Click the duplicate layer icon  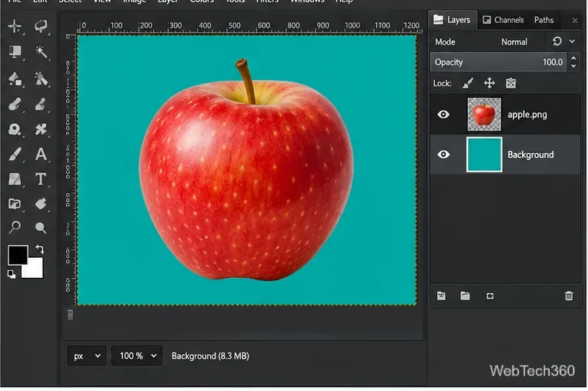[489, 296]
